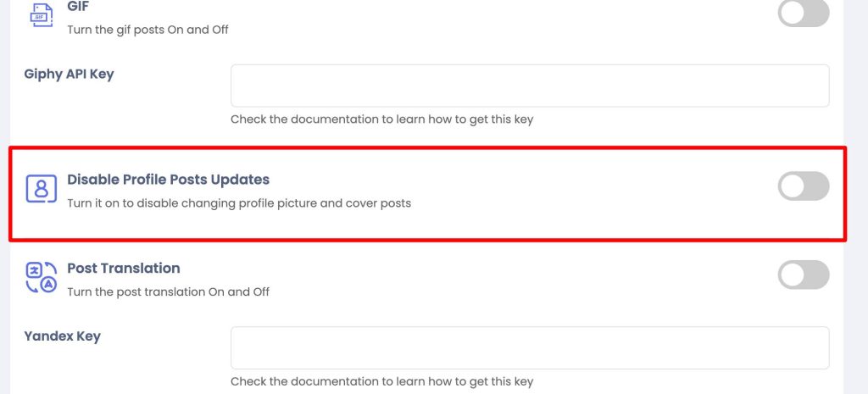Enable the GIF posts toggle
The height and width of the screenshot is (394, 868).
(804, 13)
